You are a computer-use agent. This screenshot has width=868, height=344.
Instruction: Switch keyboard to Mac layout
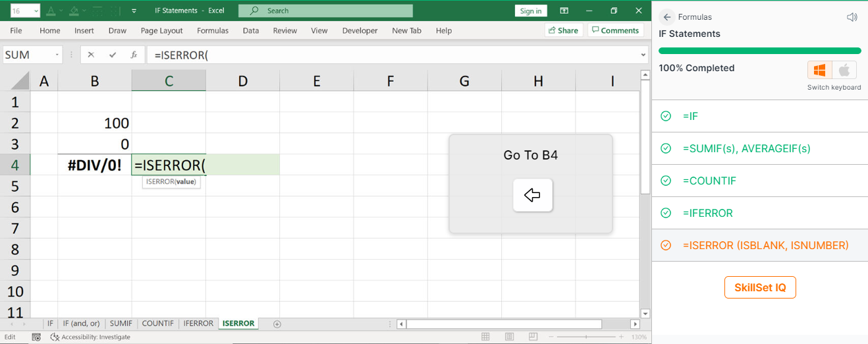[844, 70]
